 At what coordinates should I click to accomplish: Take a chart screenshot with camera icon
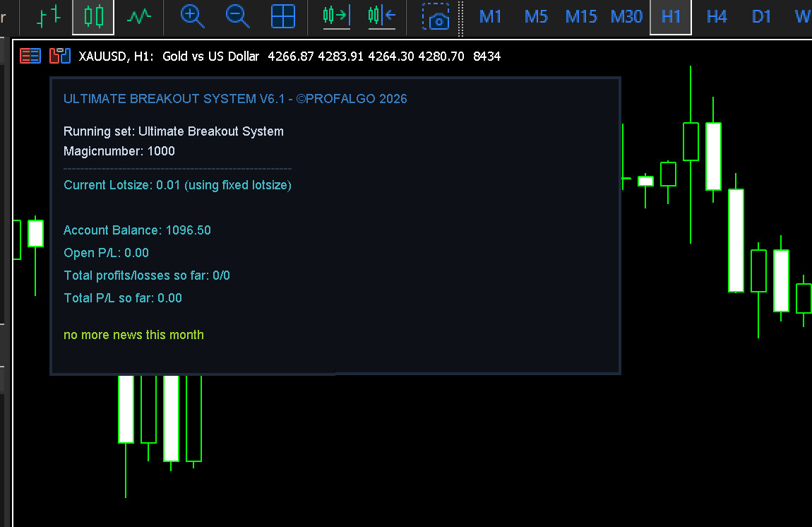tap(435, 16)
